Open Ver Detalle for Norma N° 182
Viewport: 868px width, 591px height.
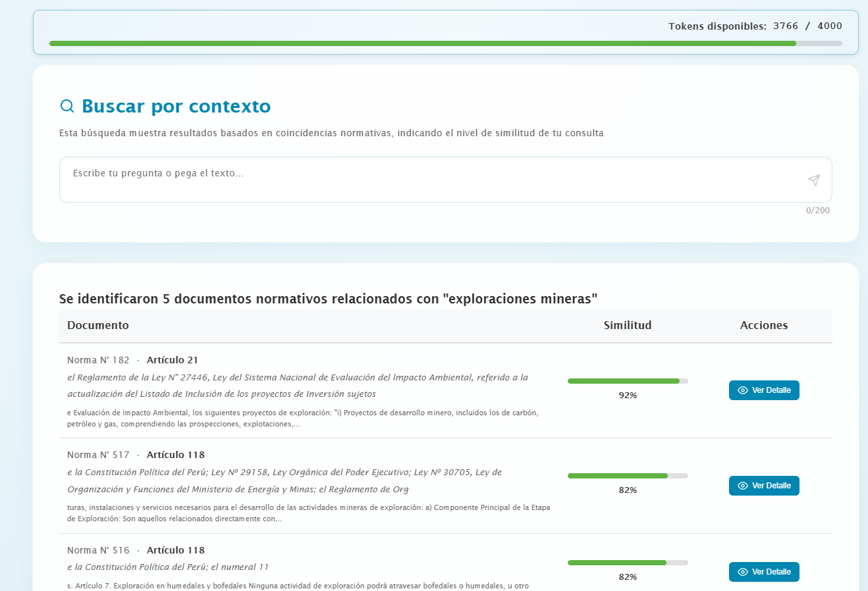(x=764, y=390)
